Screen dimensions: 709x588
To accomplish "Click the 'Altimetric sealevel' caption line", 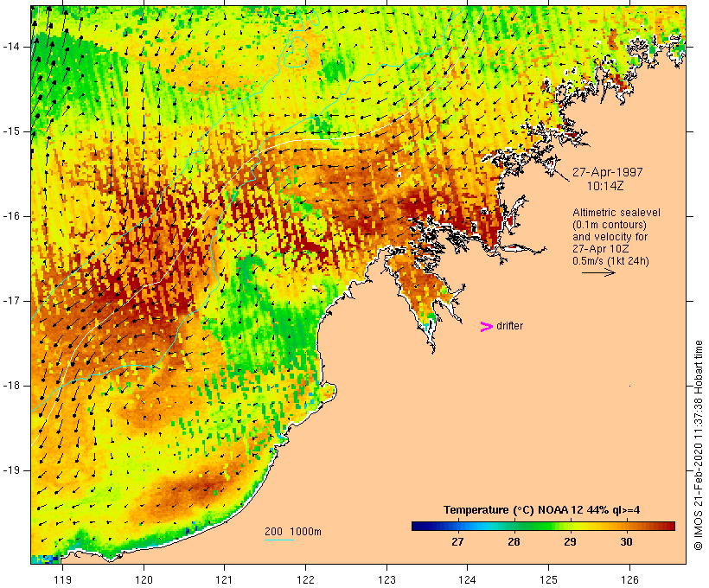I will point(616,213).
